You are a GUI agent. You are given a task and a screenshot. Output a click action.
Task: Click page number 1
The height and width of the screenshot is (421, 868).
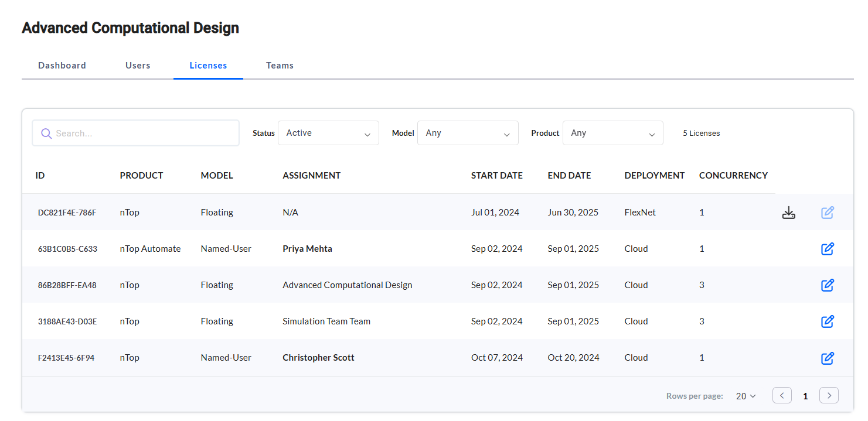[805, 396]
